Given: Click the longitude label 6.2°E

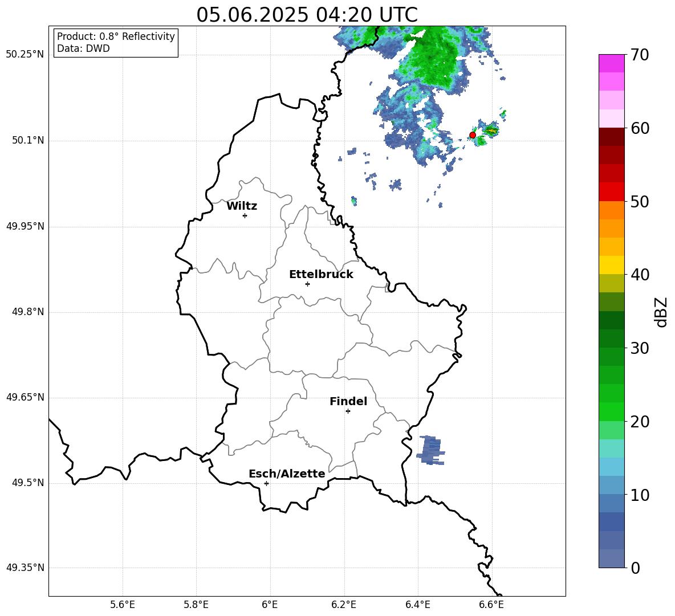Looking at the screenshot, I should (x=344, y=605).
